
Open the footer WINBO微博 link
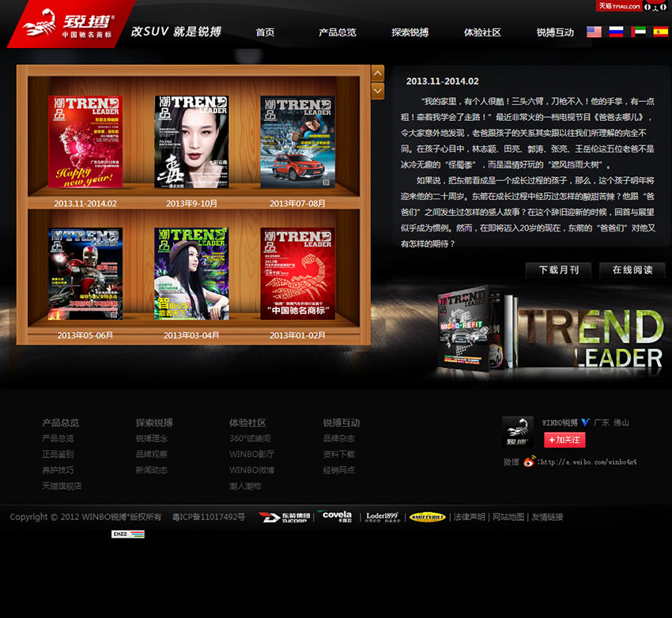pos(252,469)
